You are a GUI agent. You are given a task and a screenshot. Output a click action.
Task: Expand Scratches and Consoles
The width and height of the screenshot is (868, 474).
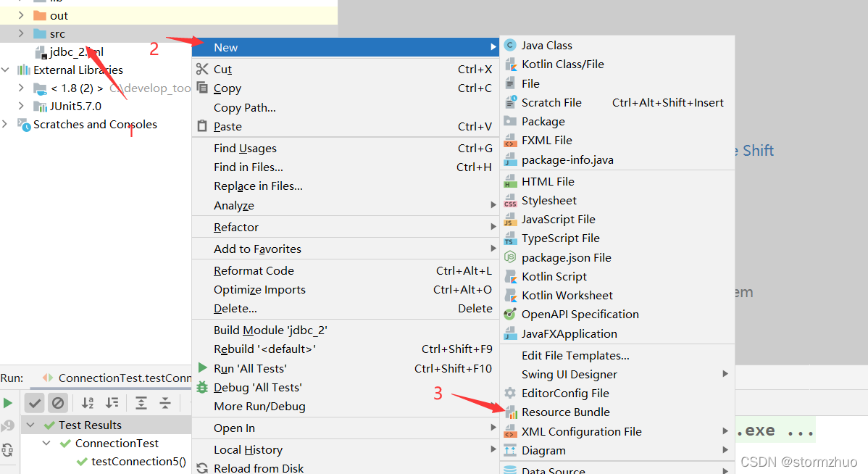(6, 124)
